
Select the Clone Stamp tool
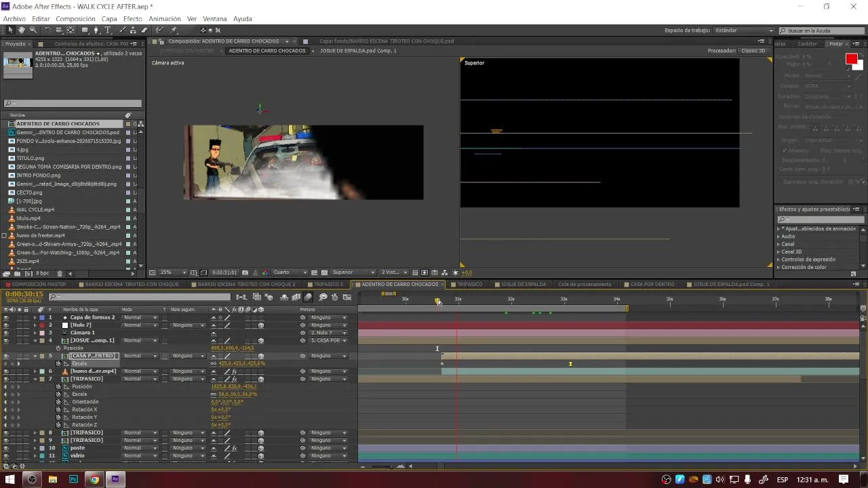pos(134,30)
